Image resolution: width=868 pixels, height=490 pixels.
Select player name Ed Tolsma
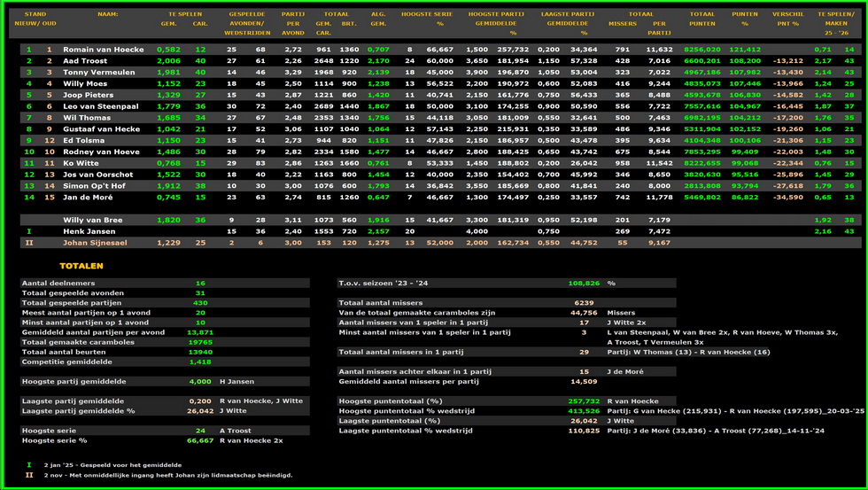83,140
